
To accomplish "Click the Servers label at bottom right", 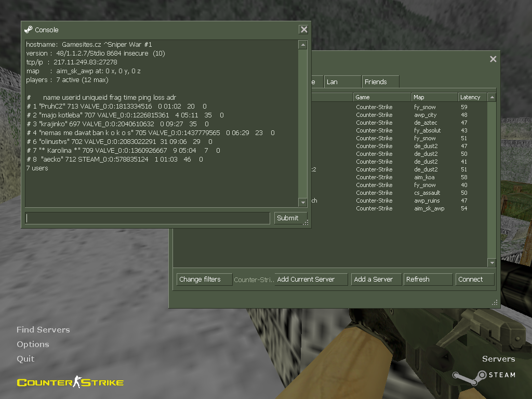I will pyautogui.click(x=498, y=359).
